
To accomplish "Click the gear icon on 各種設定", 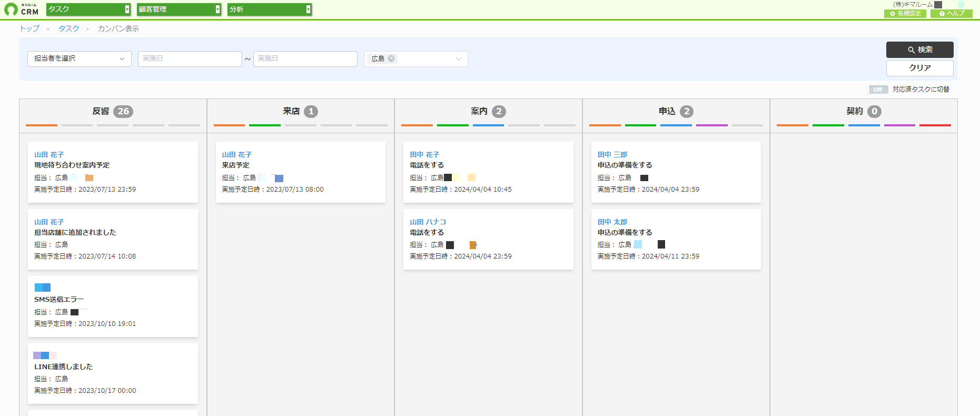I will pyautogui.click(x=893, y=14).
